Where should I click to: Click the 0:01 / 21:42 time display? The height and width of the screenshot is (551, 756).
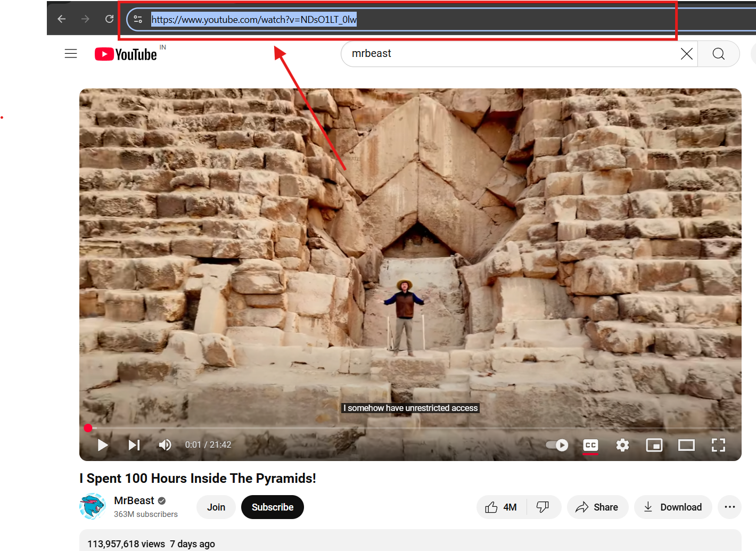[x=208, y=445]
